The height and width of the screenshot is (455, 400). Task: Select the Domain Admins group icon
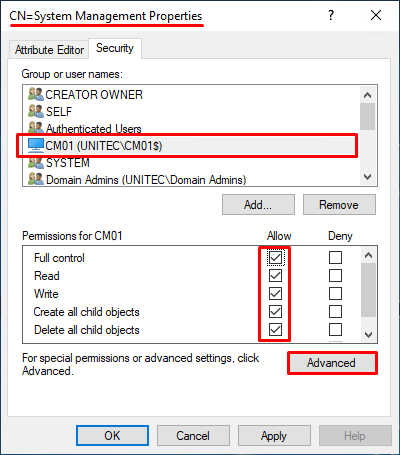coord(36,180)
